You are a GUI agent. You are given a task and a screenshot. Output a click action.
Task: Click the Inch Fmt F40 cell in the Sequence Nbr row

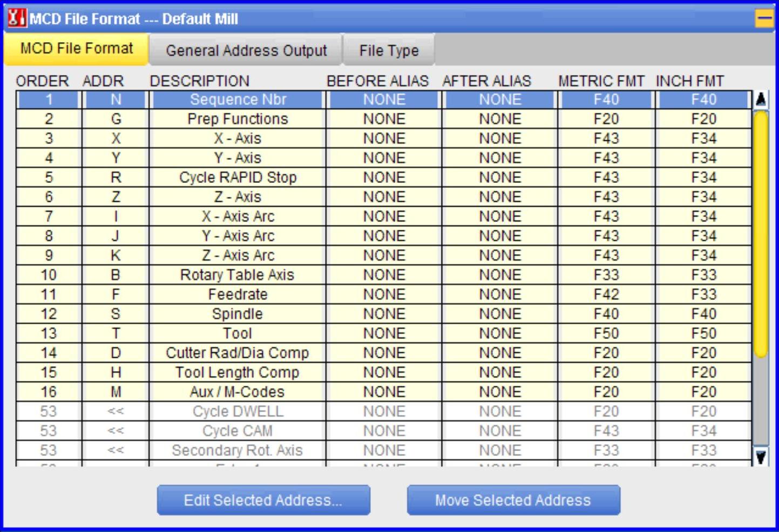point(704,100)
